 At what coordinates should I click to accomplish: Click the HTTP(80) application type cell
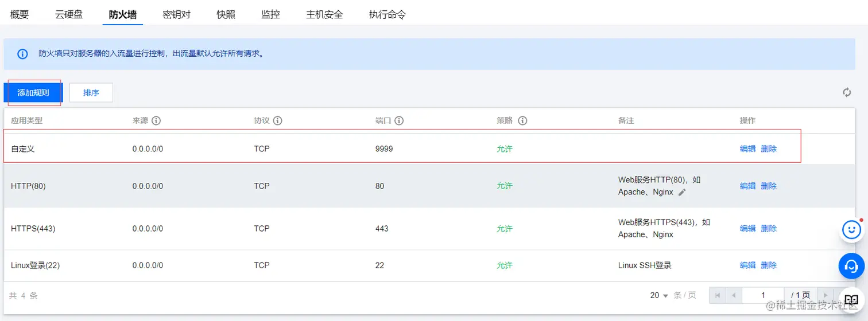28,186
